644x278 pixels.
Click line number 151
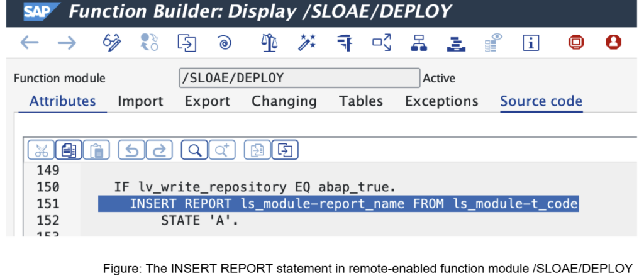(48, 204)
